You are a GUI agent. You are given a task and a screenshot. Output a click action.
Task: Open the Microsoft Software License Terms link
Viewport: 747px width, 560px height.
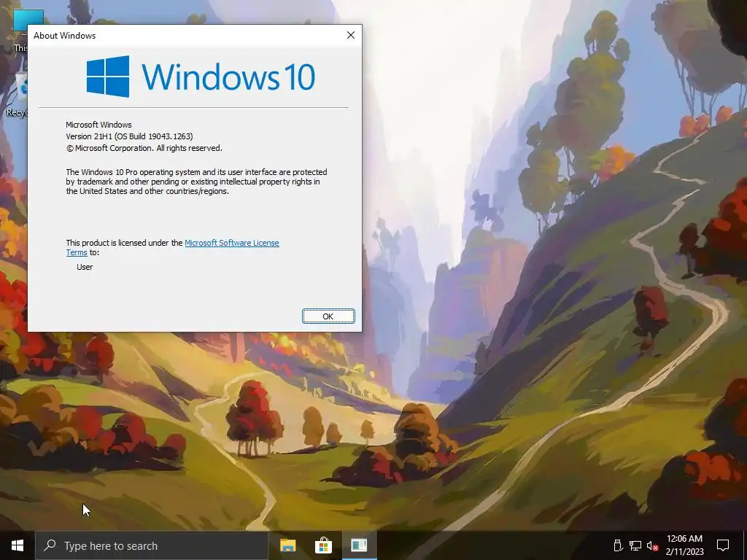click(231, 243)
